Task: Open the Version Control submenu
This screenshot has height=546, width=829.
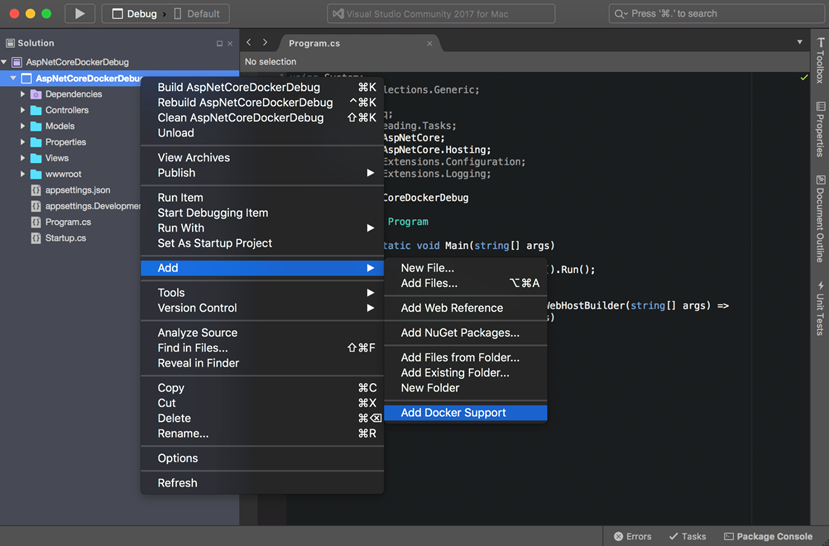Action: click(262, 308)
